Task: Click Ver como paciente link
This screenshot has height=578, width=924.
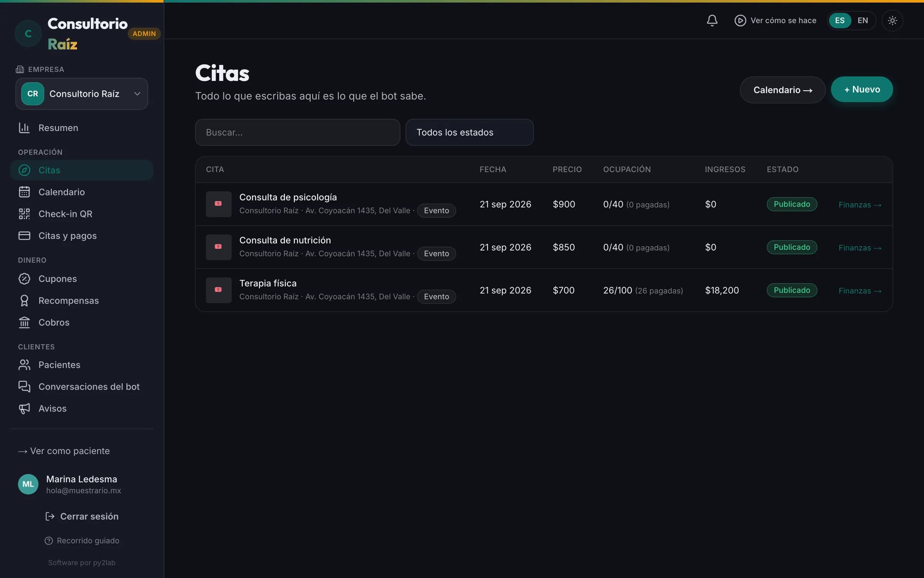Action: (x=64, y=451)
